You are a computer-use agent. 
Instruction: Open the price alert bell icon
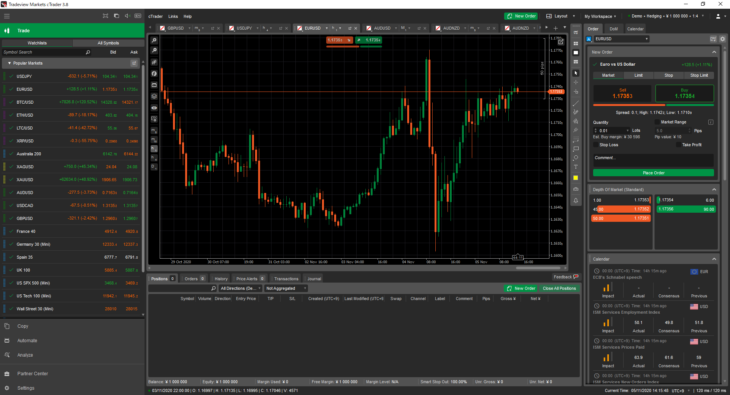[576, 201]
